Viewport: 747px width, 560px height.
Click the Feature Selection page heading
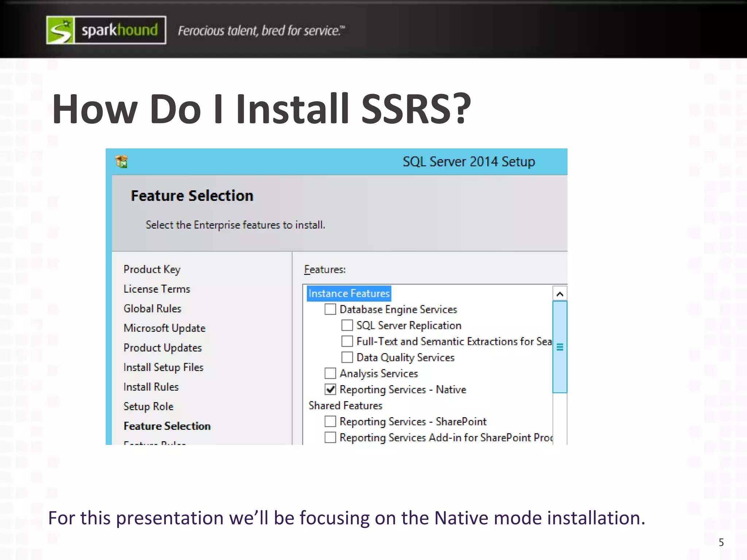[192, 196]
